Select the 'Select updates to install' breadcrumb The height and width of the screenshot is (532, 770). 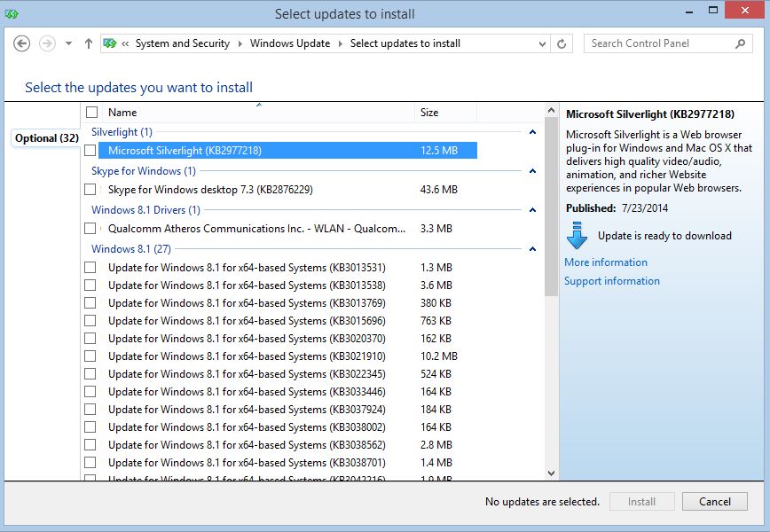405,43
